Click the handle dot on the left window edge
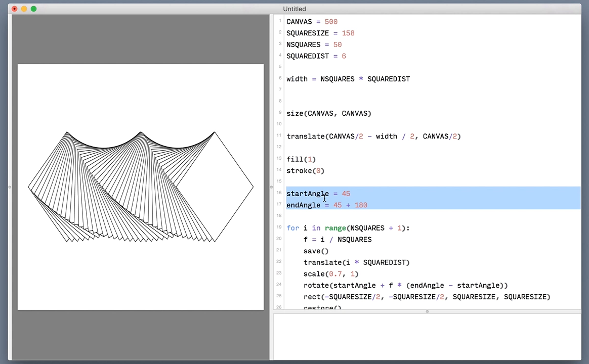Viewport: 589px width, 364px height. [10, 187]
